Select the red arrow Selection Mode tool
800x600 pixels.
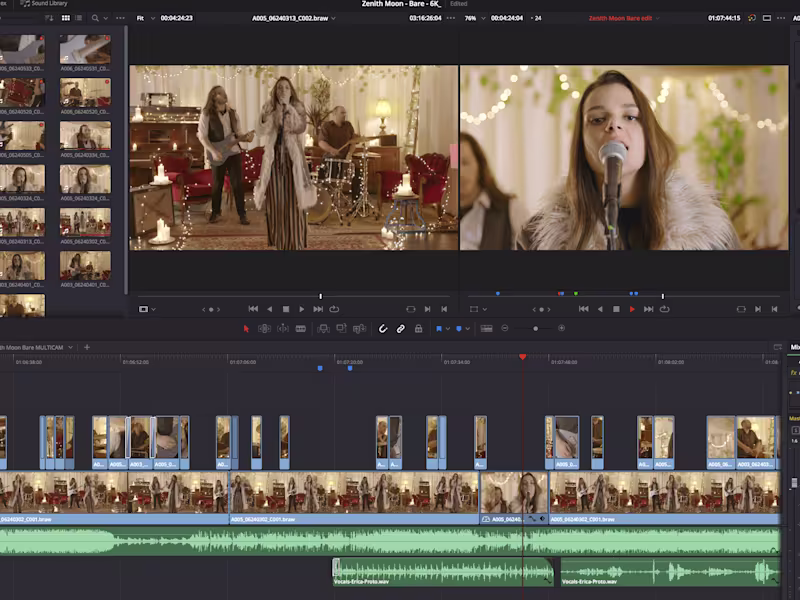(247, 328)
